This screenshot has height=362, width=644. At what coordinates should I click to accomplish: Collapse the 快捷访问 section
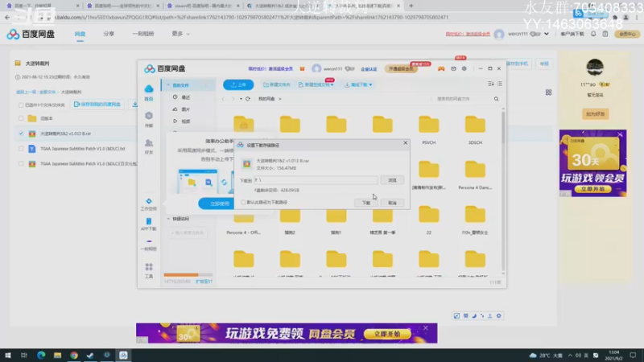[x=168, y=219]
